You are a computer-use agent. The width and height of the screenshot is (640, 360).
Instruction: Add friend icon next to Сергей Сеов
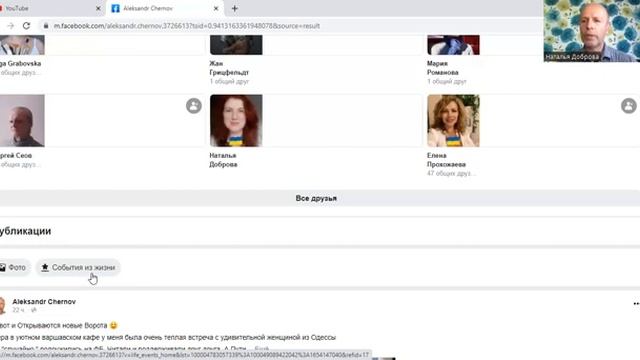pyautogui.click(x=194, y=106)
